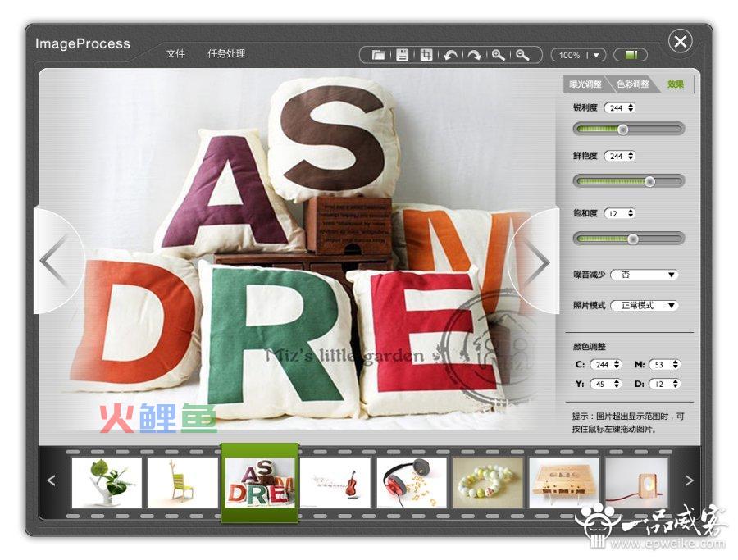Expand the 噪音减少 dropdown
This screenshot has height=560, width=738.
pos(645,275)
